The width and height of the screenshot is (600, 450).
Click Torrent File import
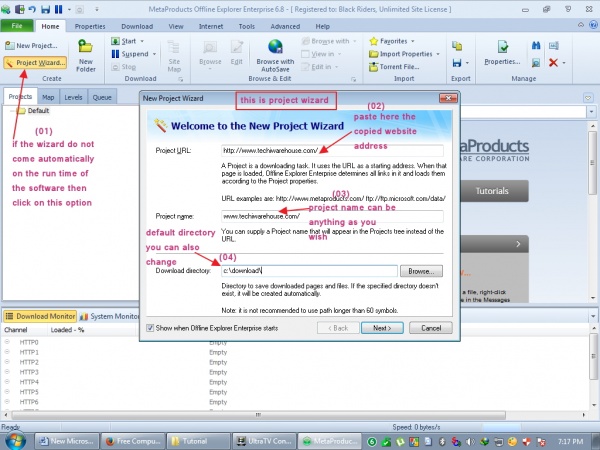pyautogui.click(x=394, y=67)
